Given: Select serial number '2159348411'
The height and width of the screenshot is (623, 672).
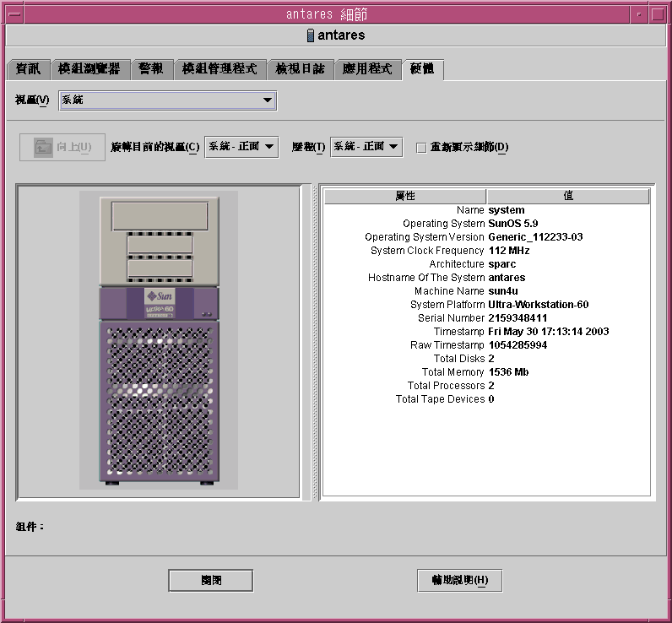Looking at the screenshot, I should tap(518, 318).
